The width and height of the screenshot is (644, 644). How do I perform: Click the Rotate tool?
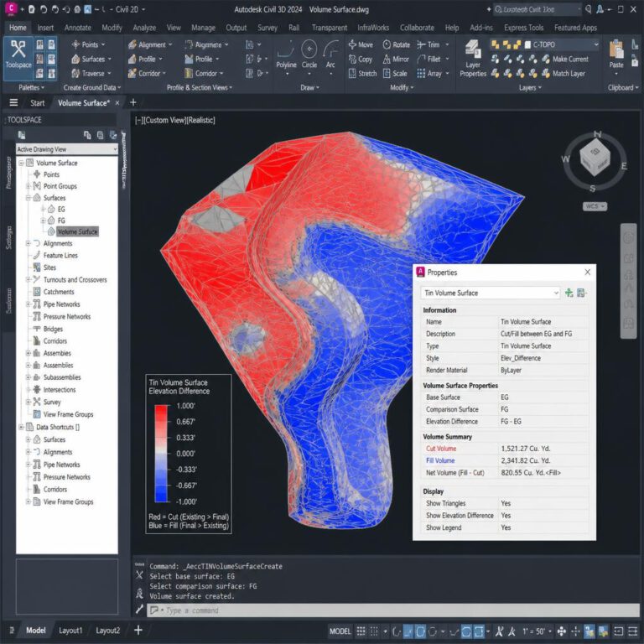(x=397, y=44)
